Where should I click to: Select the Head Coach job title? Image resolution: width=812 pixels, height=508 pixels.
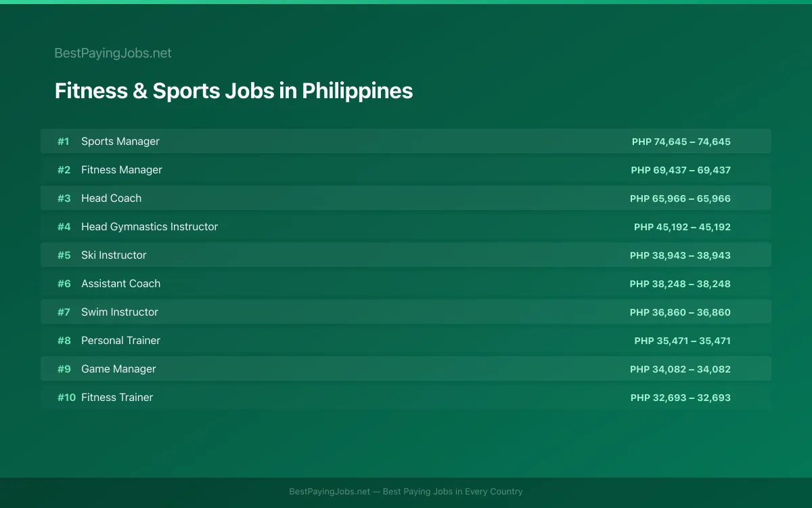(x=112, y=198)
